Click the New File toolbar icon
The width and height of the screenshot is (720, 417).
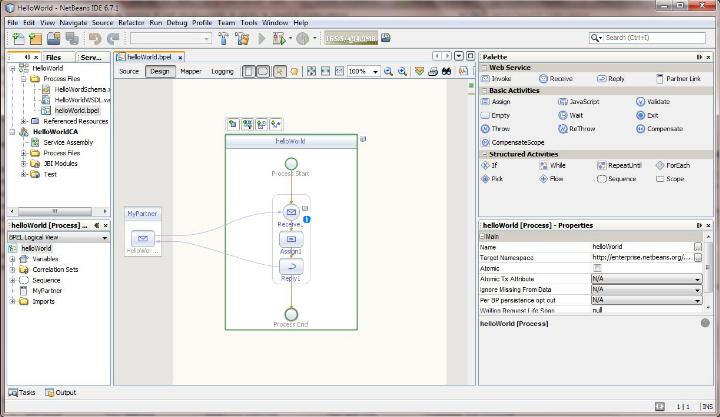(19, 39)
